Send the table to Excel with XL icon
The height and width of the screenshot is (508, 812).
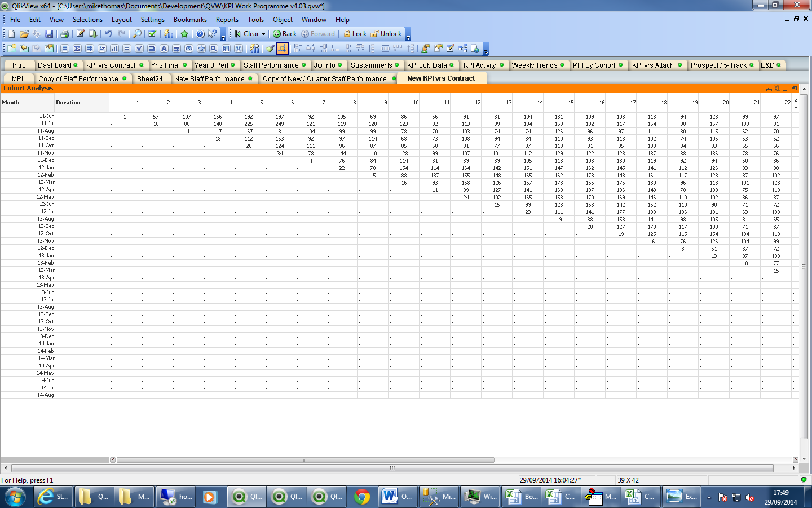pyautogui.click(x=777, y=89)
